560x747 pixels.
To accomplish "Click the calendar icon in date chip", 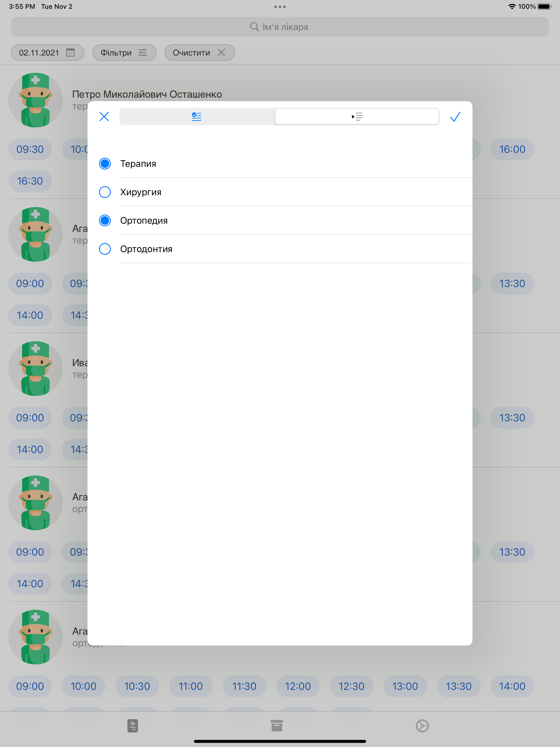I will (x=70, y=53).
